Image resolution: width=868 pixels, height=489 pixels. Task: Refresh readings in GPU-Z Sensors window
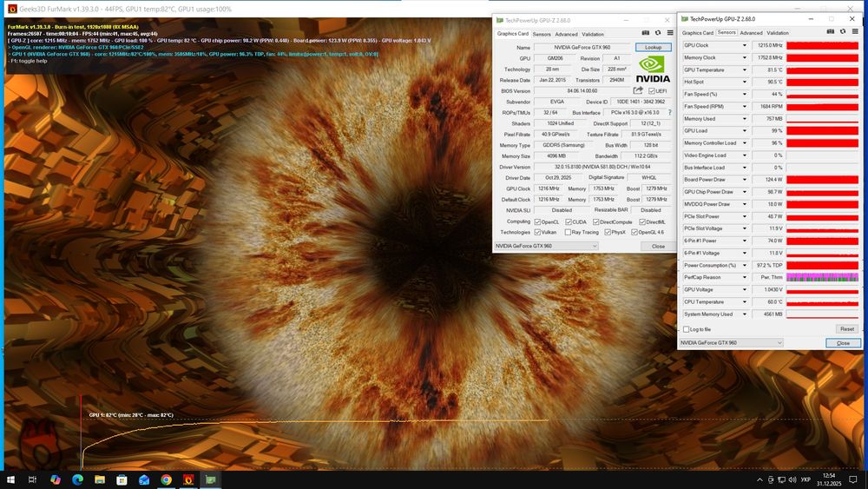point(843,31)
